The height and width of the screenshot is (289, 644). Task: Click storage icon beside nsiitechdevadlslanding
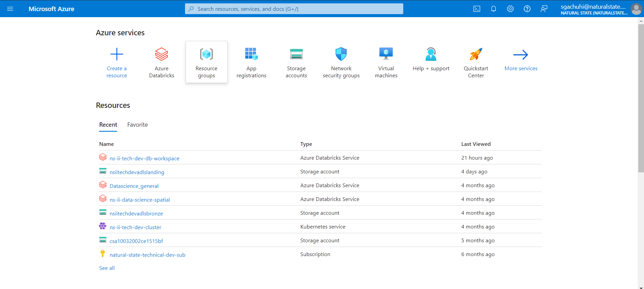click(103, 171)
